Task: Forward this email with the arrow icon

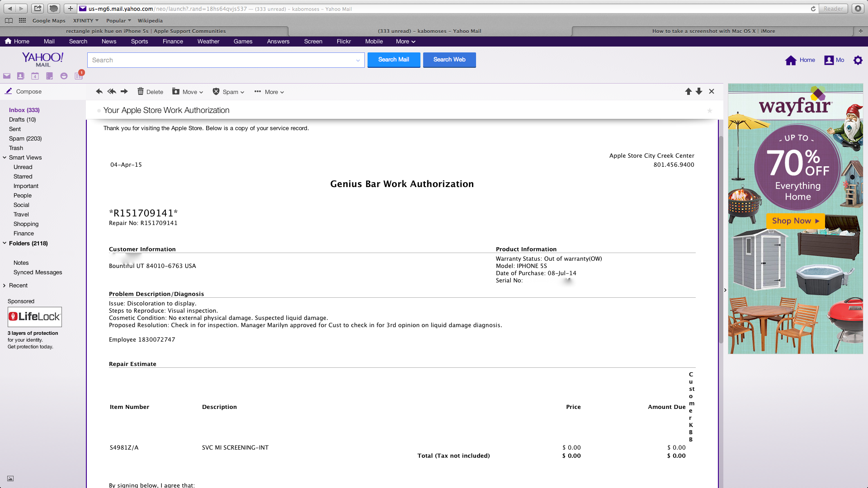Action: pyautogui.click(x=124, y=92)
